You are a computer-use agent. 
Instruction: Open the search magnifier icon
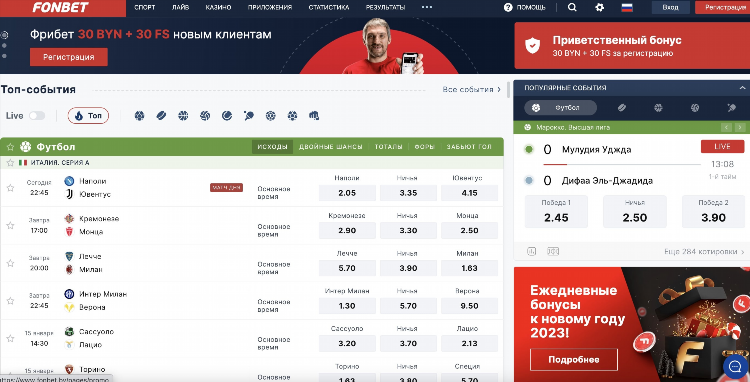[x=572, y=8]
